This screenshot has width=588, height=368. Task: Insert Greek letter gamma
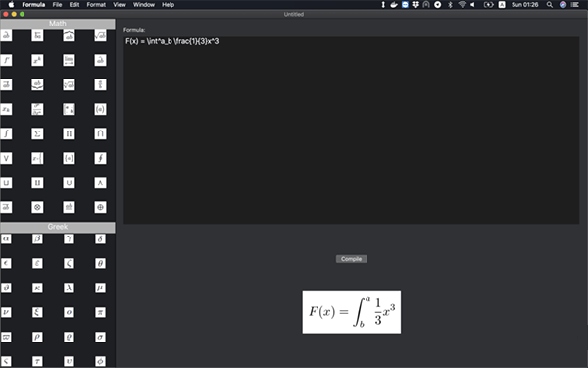(69, 238)
